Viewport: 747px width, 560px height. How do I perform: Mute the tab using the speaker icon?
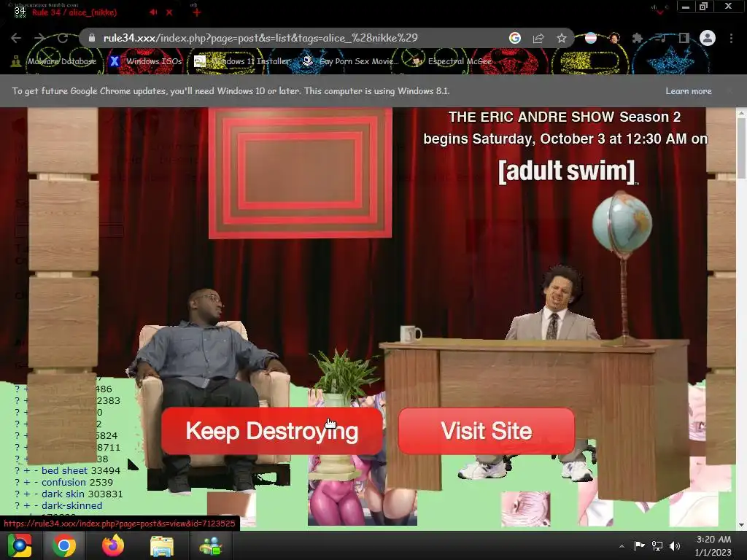tap(153, 12)
